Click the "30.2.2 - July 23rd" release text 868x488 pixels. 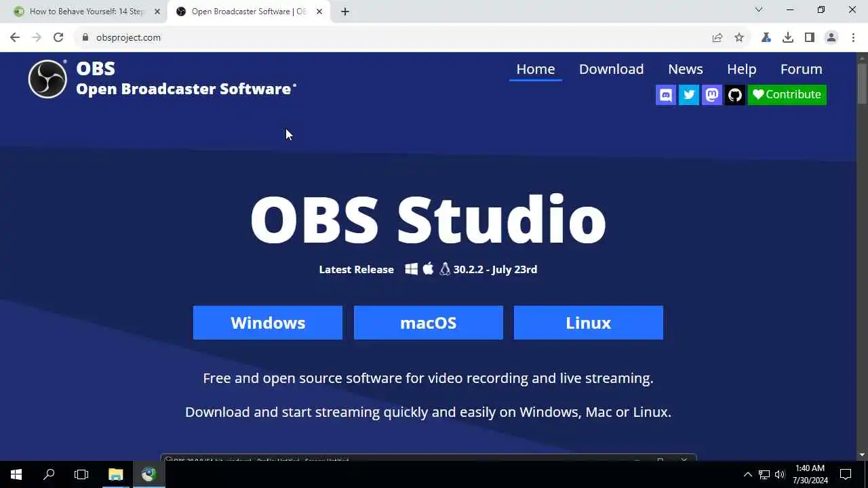coord(495,269)
